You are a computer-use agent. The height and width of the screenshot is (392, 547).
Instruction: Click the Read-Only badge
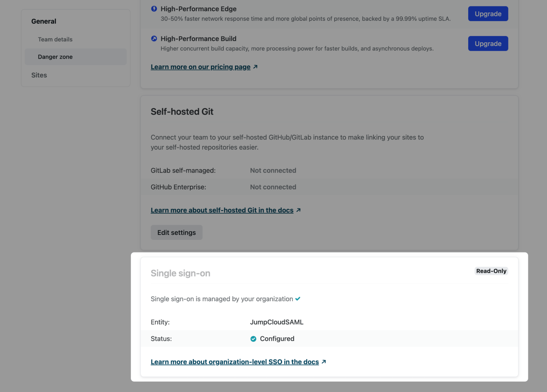(491, 271)
